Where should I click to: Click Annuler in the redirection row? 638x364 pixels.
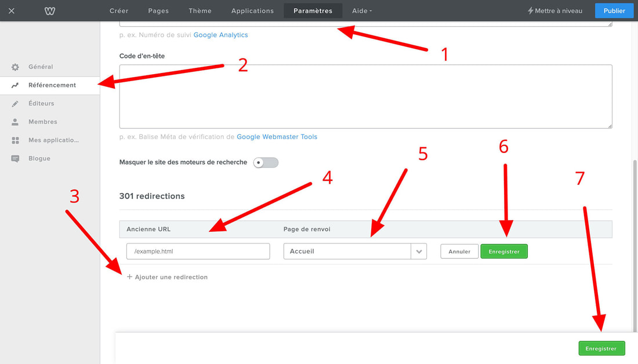point(459,252)
